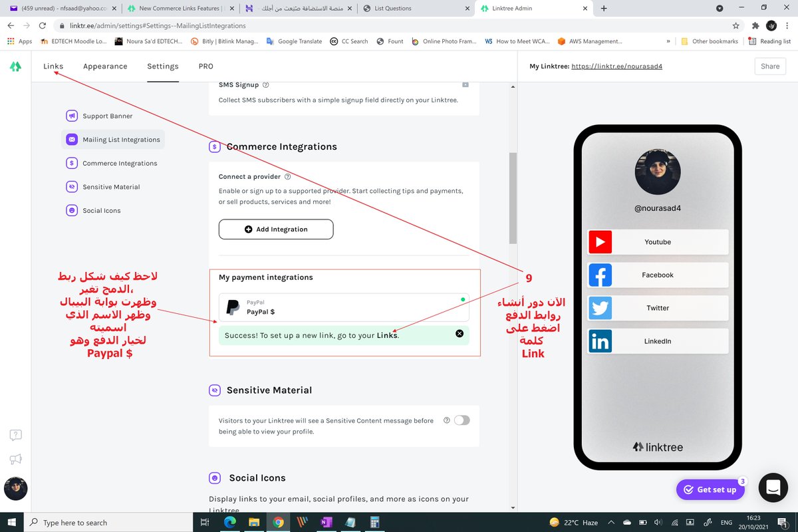Go to Commerce Integrations in sidebar
The width and height of the screenshot is (798, 532).
[112, 163]
